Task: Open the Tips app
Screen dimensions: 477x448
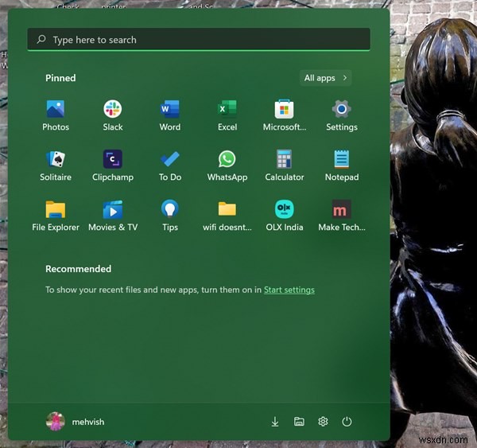Action: (x=170, y=216)
